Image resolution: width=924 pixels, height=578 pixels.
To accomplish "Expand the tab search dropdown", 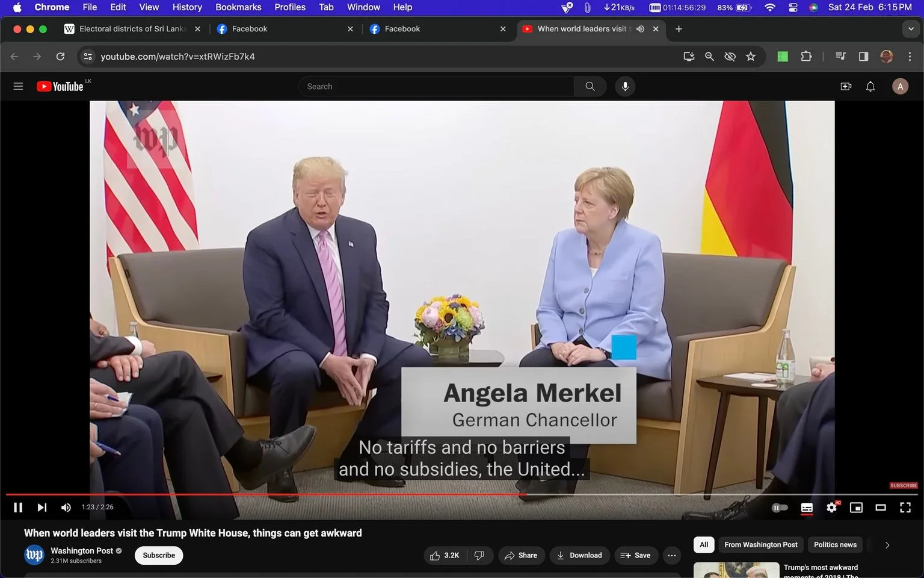I will (911, 29).
